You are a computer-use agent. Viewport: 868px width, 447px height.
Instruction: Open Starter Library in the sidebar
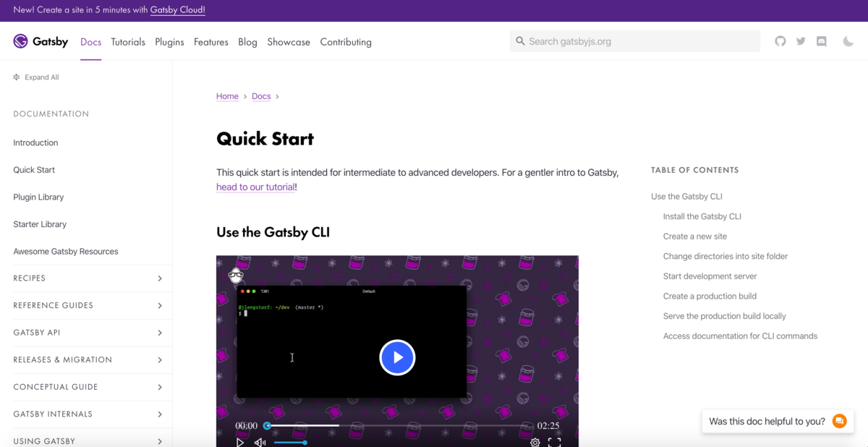point(40,224)
